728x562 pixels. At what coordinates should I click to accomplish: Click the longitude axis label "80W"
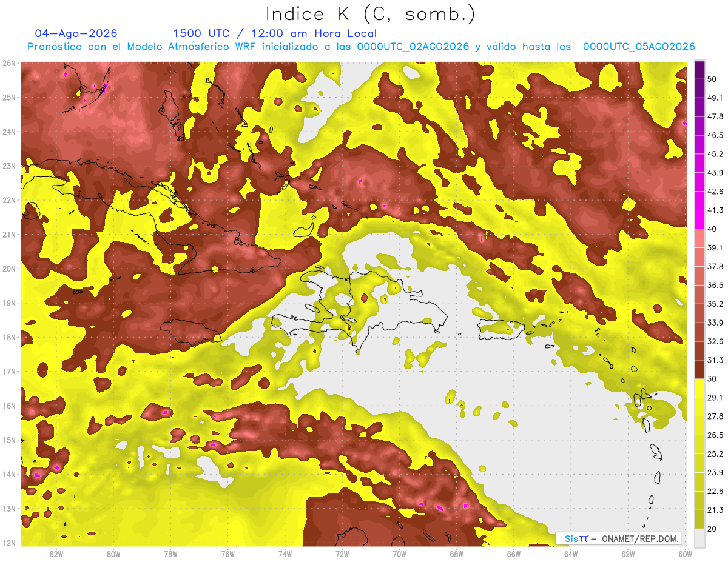113,554
